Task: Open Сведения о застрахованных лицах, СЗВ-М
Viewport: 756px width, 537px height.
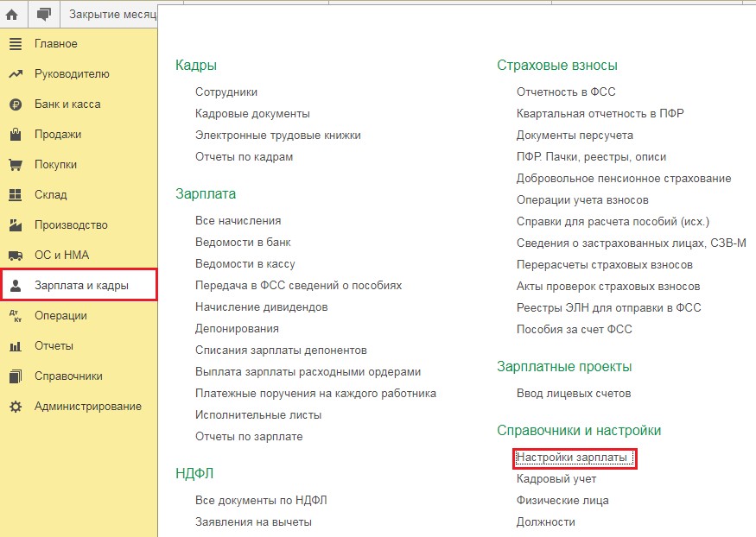Action: 631,243
